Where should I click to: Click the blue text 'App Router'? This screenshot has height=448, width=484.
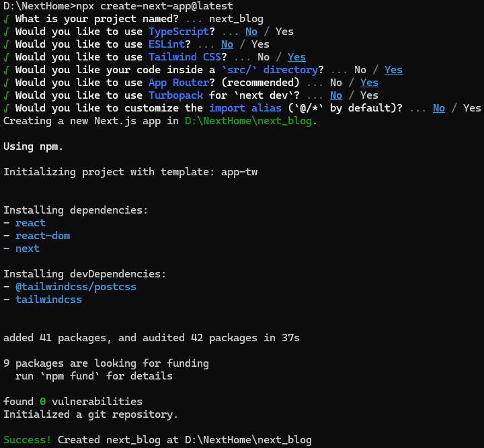click(x=178, y=83)
